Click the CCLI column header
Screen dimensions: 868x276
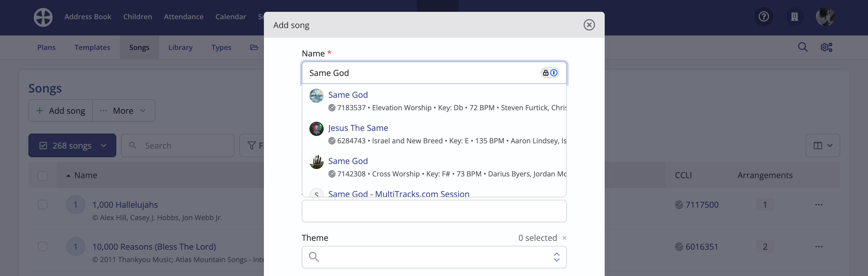coord(683,175)
